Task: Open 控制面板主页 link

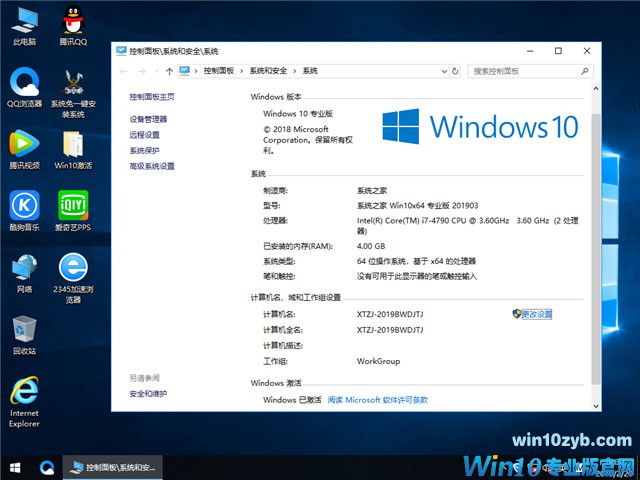Action: point(152,97)
